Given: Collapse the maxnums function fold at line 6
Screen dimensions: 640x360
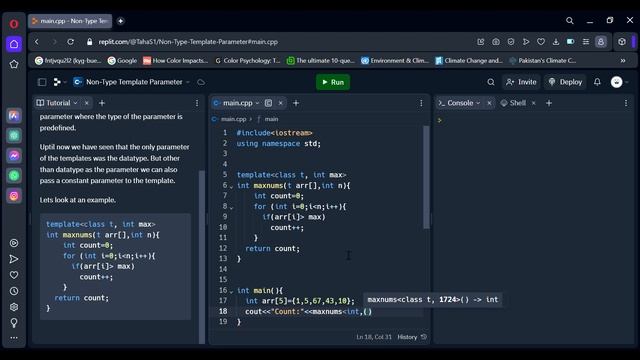Looking at the screenshot, I should click(231, 186).
